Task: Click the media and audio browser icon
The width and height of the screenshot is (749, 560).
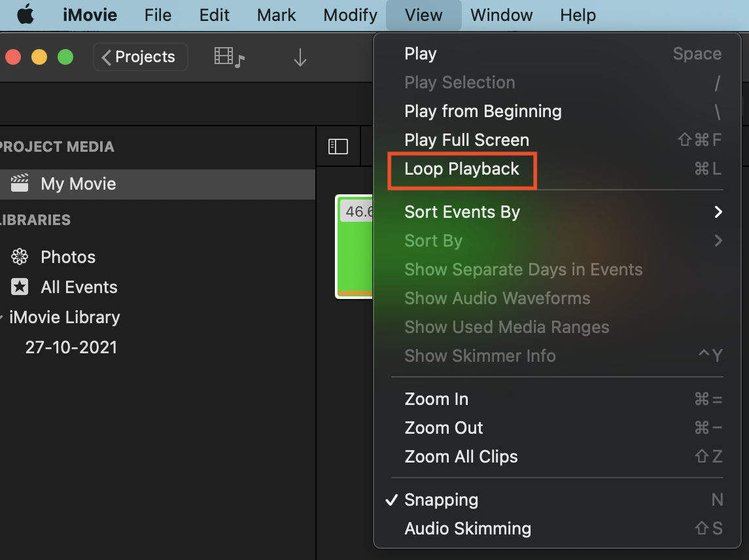Action: [x=229, y=58]
